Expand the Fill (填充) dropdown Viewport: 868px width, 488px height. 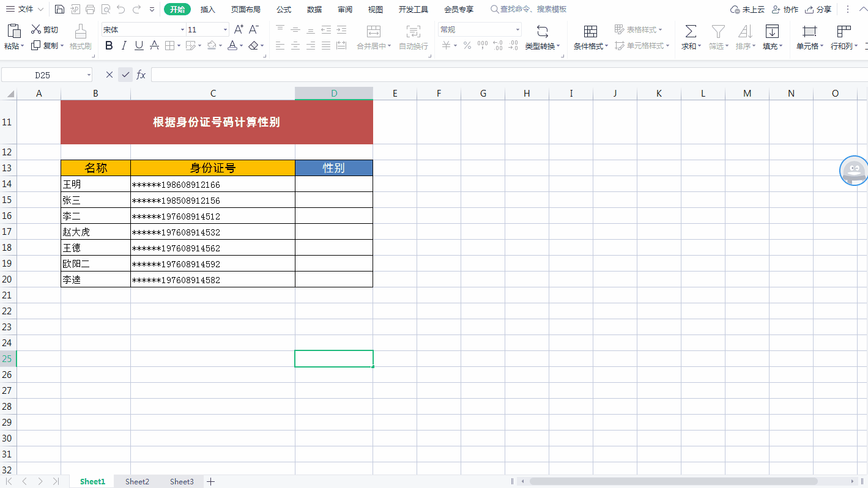click(781, 46)
